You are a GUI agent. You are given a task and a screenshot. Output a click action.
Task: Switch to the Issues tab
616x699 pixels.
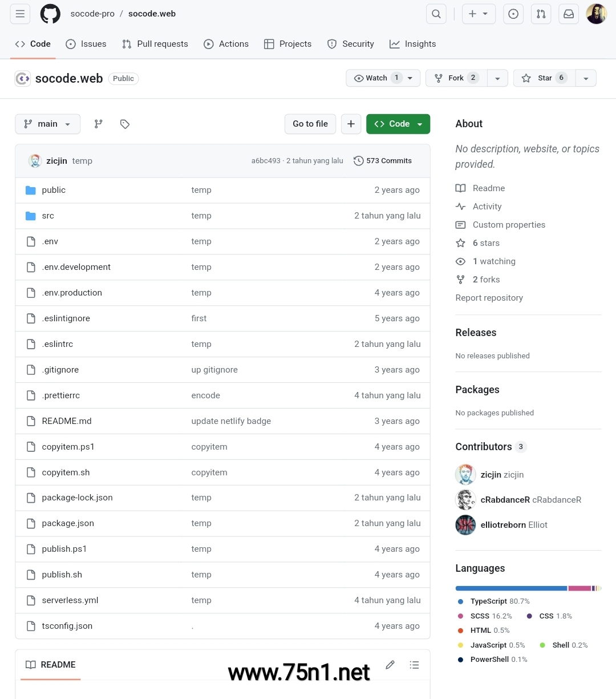[x=86, y=44]
